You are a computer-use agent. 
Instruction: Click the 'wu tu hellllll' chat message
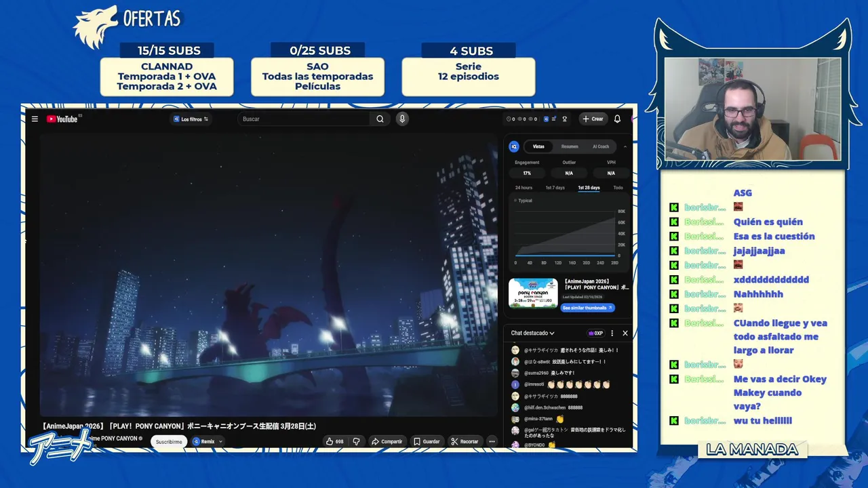pos(762,420)
